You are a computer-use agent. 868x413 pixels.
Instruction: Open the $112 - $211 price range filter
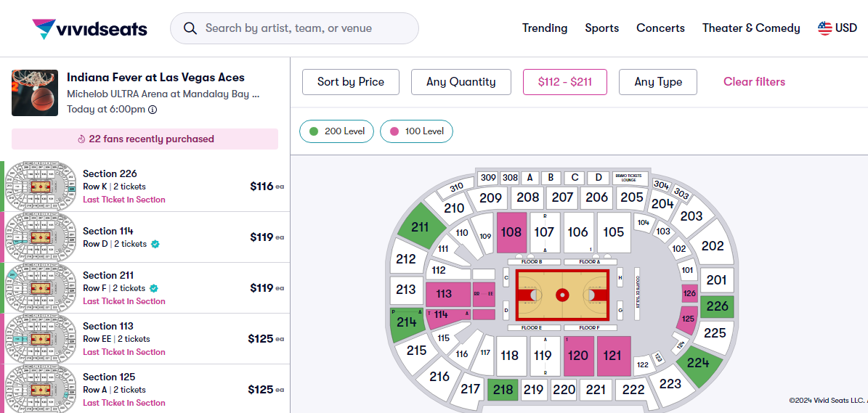[x=565, y=82]
